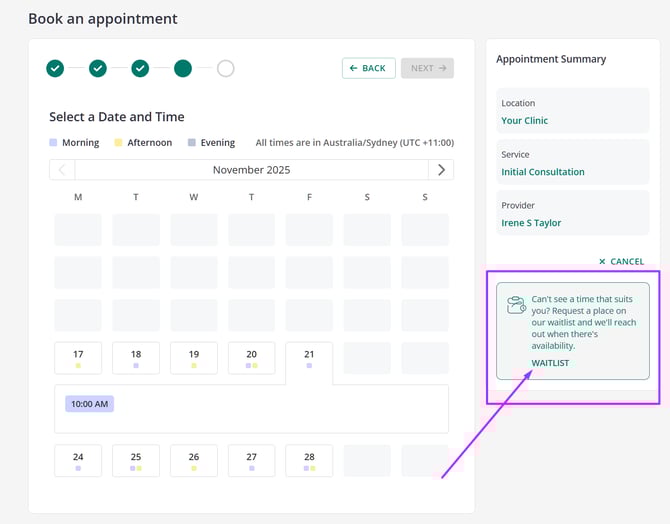Select November 28 on the calendar

309,461
